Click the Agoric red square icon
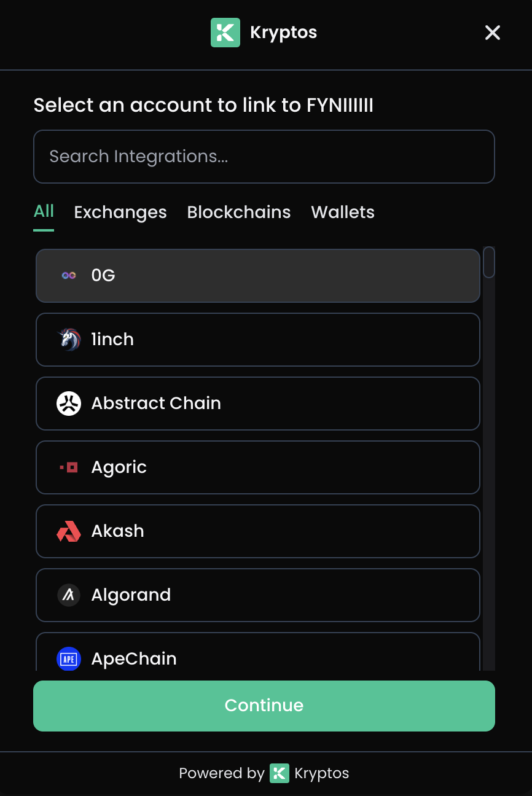The image size is (532, 796). [69, 467]
